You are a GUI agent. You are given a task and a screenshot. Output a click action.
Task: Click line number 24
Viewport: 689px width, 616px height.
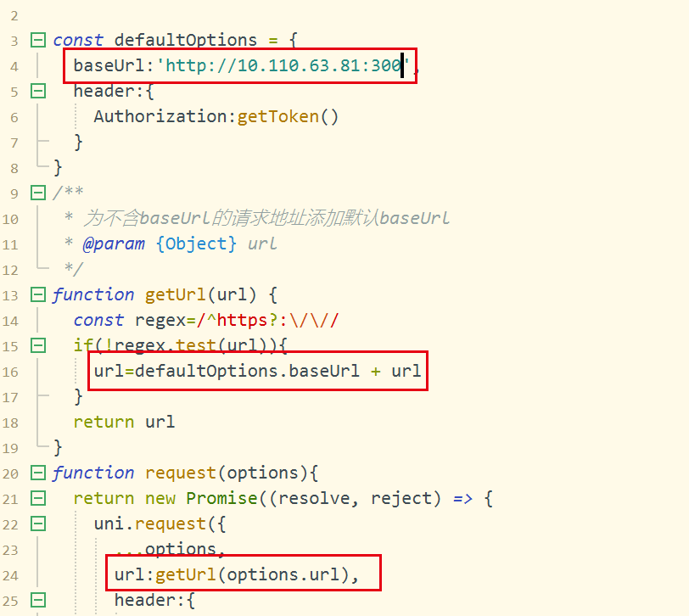click(x=10, y=574)
